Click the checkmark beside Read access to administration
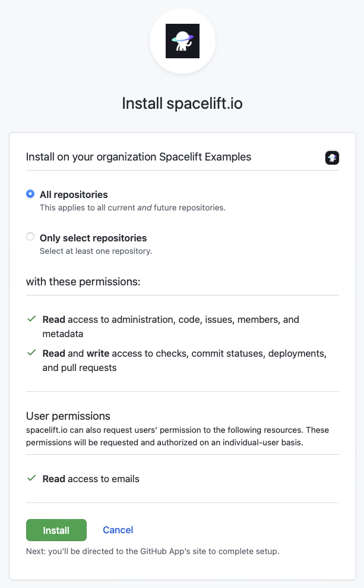The image size is (364, 588). tap(31, 319)
